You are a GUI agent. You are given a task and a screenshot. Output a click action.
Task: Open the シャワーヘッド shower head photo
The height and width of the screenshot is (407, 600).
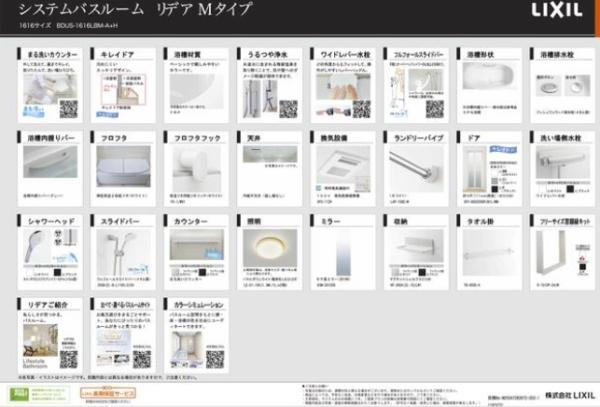[x=37, y=247]
